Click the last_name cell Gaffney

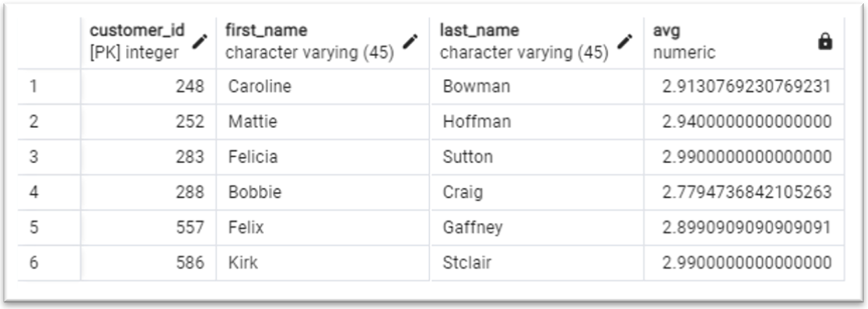[x=537, y=227]
